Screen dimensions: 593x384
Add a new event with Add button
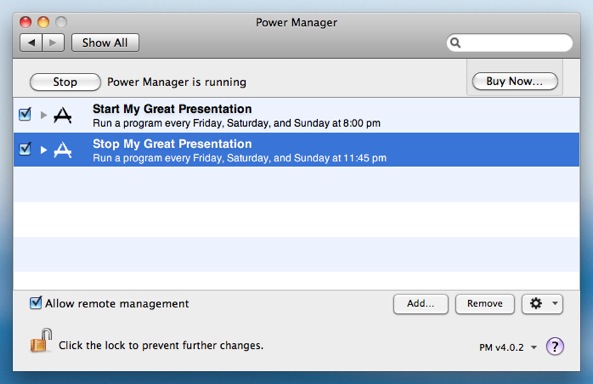pos(421,304)
